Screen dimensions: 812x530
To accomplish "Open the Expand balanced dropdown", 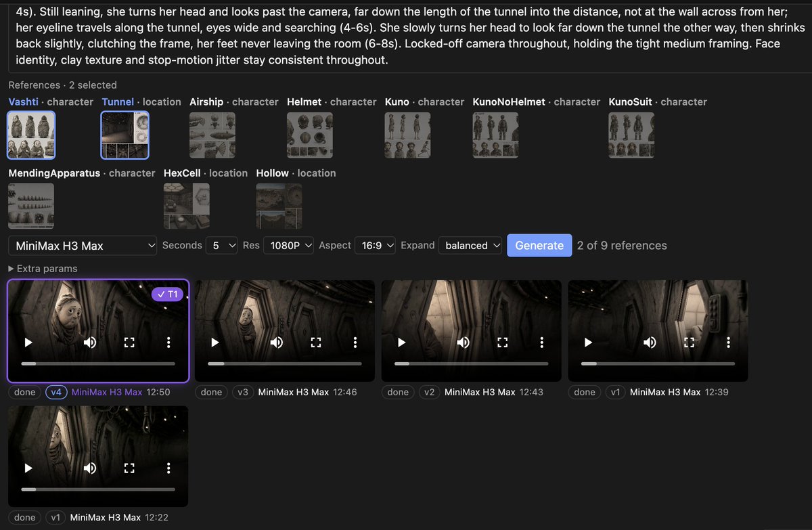I will click(470, 245).
